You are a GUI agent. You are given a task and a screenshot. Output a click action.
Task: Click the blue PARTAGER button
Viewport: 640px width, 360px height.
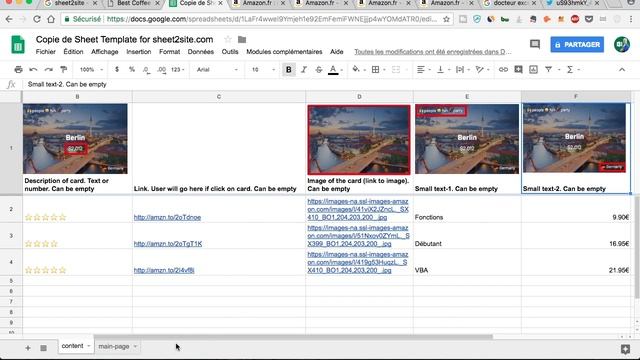[x=577, y=44]
